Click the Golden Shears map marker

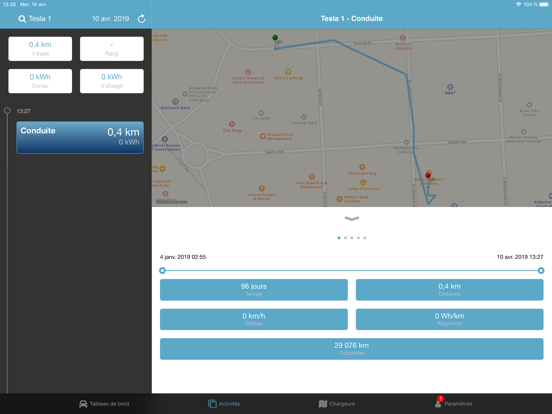(x=248, y=72)
